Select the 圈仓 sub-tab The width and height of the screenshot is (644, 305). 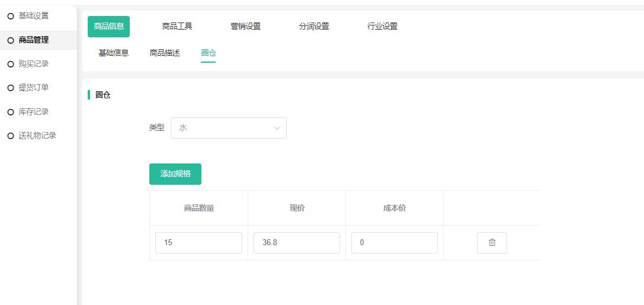tap(208, 53)
